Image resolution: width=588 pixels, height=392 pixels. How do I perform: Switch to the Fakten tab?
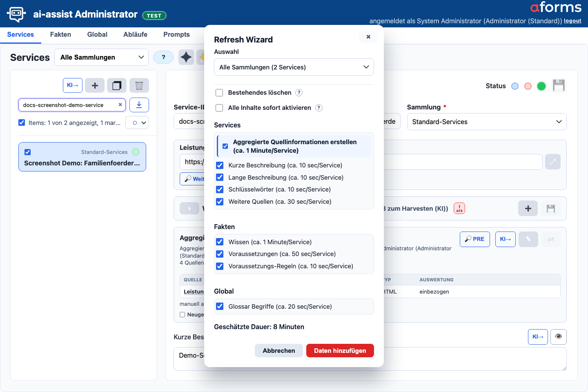click(60, 34)
